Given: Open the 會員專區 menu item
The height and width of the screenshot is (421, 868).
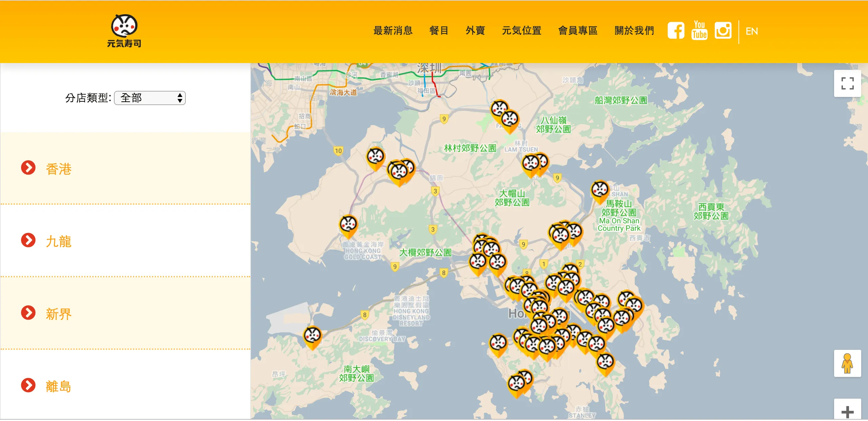Looking at the screenshot, I should 578,31.
